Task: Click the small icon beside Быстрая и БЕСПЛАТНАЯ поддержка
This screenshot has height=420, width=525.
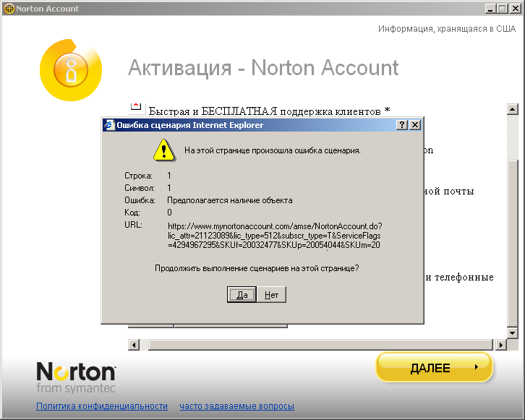Action: coord(136,107)
